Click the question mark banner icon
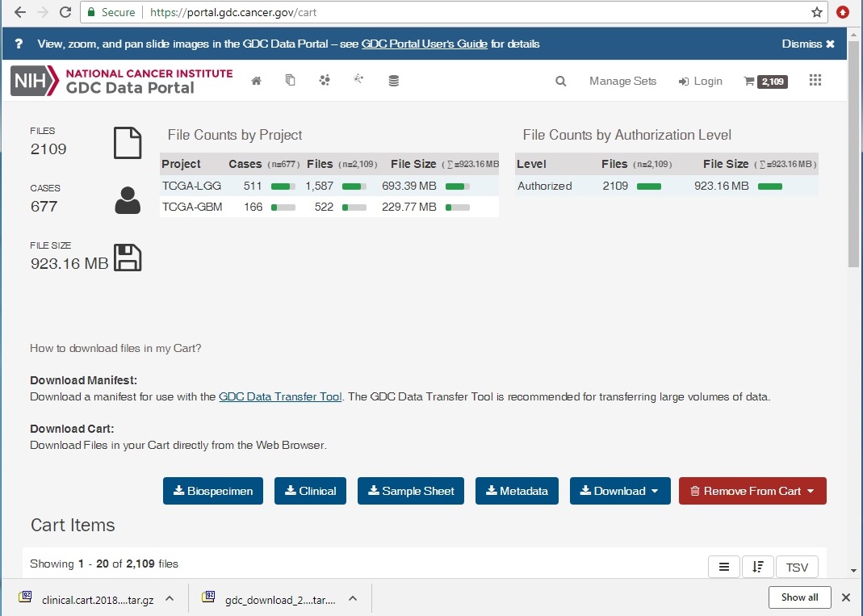The width and height of the screenshot is (863, 616). [x=19, y=44]
